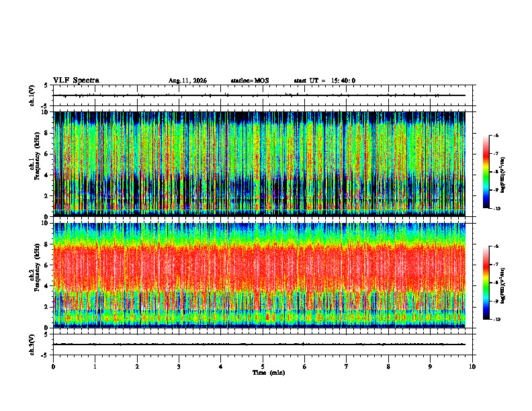532x411 pixels.
Task: Click the 5 minute tick label on time axis
Action: pos(263,367)
